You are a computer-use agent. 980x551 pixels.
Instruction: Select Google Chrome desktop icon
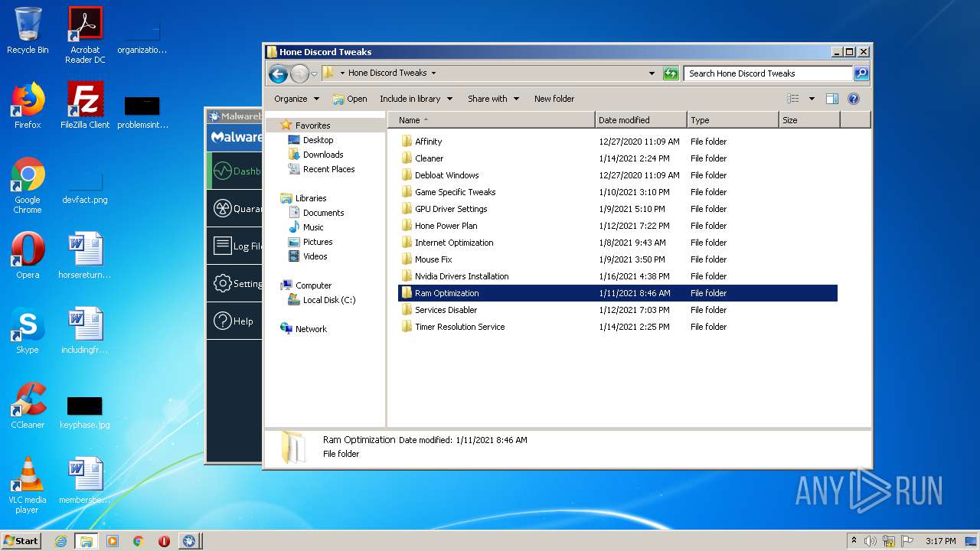tap(28, 185)
